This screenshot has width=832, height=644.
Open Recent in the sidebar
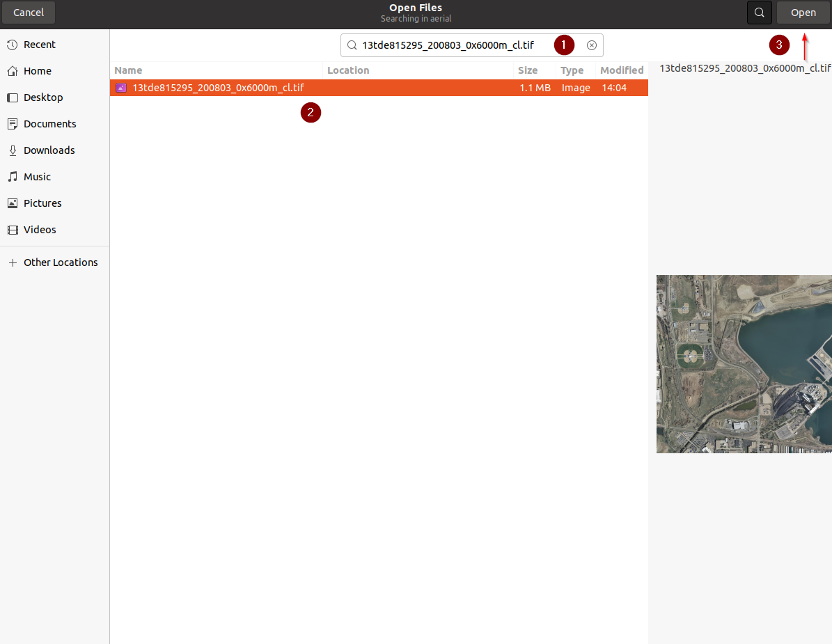tap(54, 45)
